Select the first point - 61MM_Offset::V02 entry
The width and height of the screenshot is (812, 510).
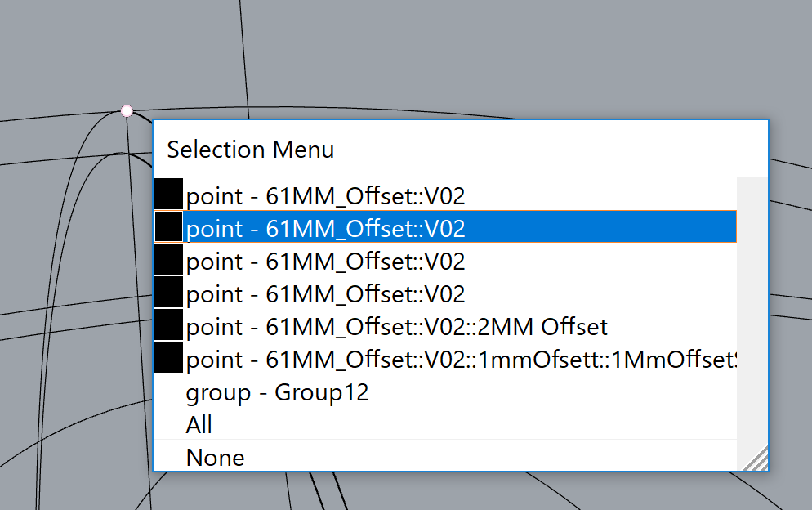point(325,196)
